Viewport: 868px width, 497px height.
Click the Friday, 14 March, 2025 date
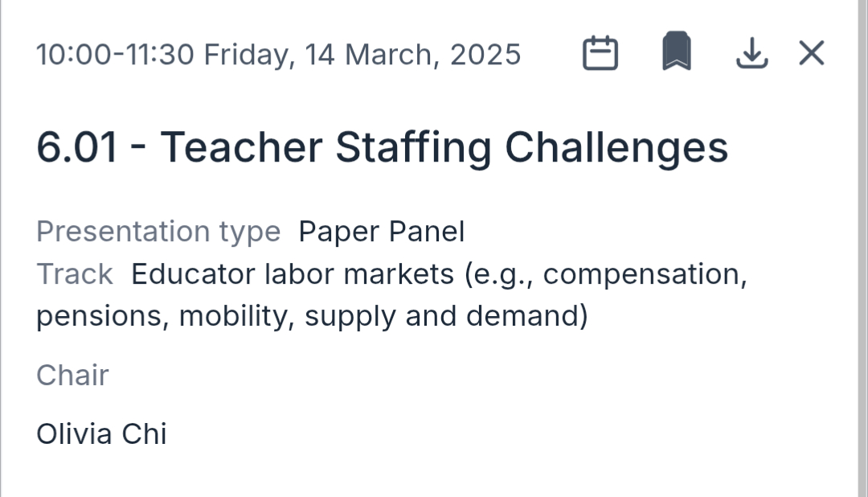362,55
